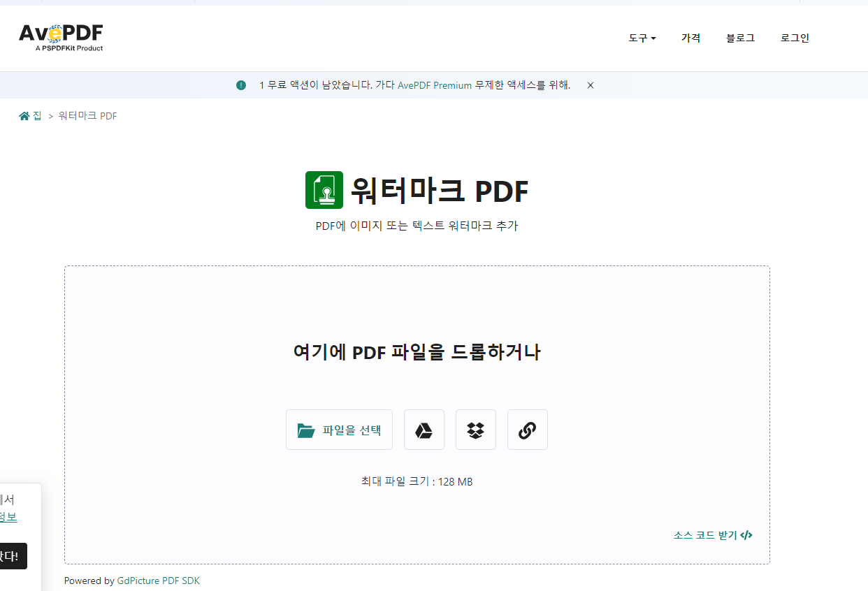The width and height of the screenshot is (868, 591).
Task: Open the 도구 dropdown menu
Action: (x=642, y=38)
